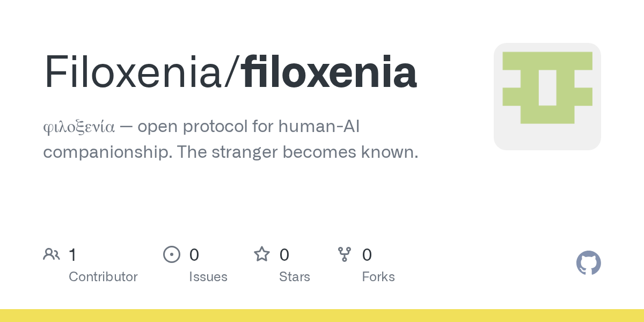Click 'The stranger becomes known.' text
Screen dimensions: 644x322
click(x=297, y=152)
